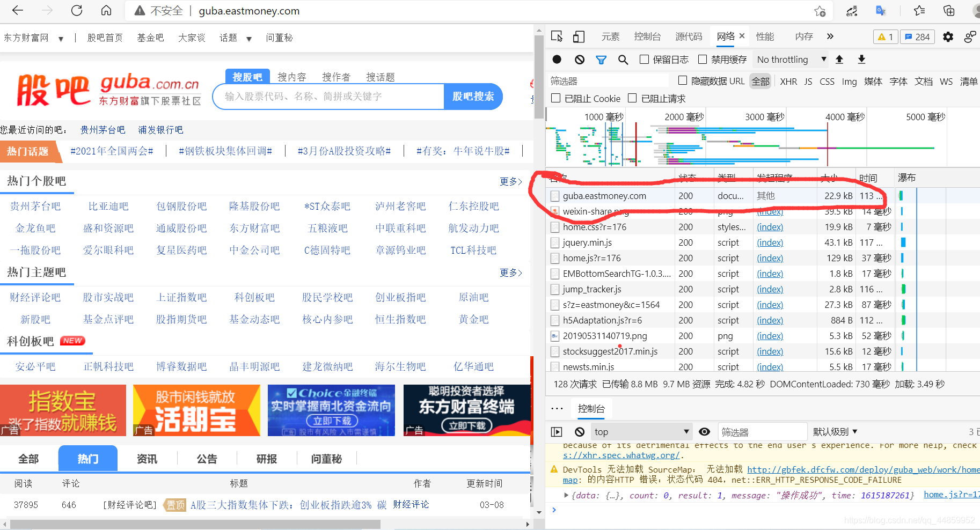Toggle device emulation icon in DevTools
The image size is (980, 530).
[x=579, y=36]
